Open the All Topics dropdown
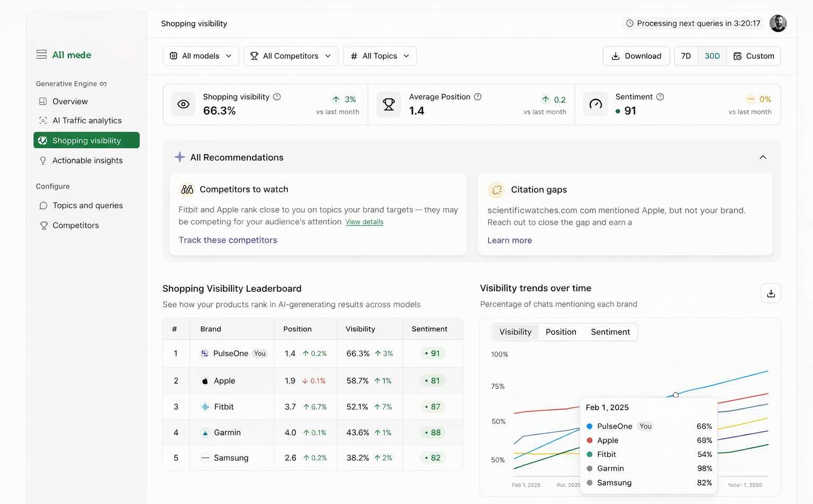This screenshot has width=813, height=504. (x=380, y=56)
